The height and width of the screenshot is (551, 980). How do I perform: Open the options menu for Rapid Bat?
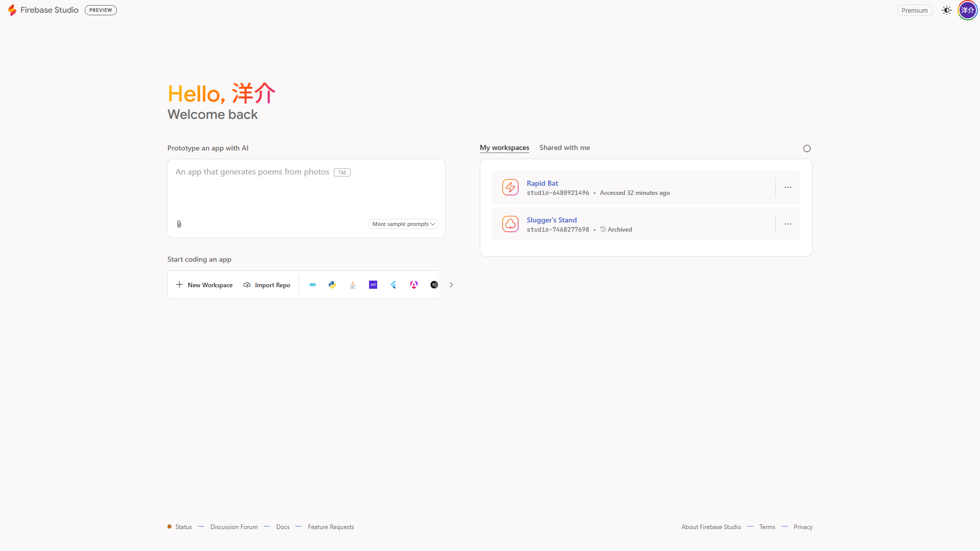click(788, 187)
